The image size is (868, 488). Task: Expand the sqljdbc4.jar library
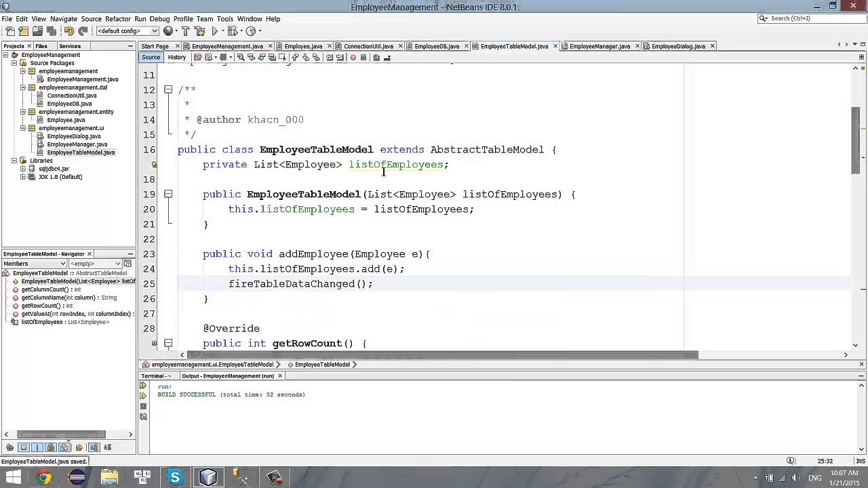coord(22,169)
